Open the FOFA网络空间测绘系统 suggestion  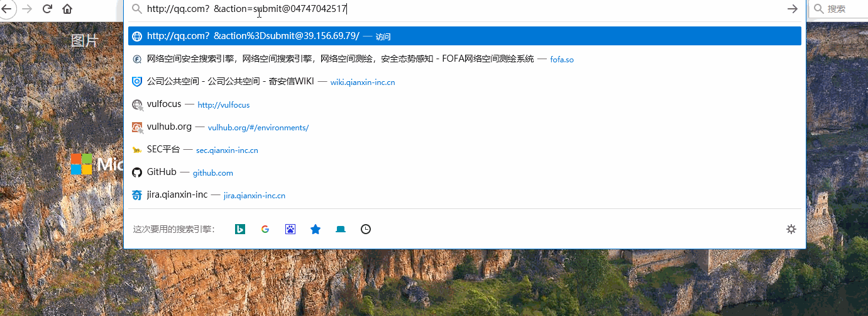[464, 59]
